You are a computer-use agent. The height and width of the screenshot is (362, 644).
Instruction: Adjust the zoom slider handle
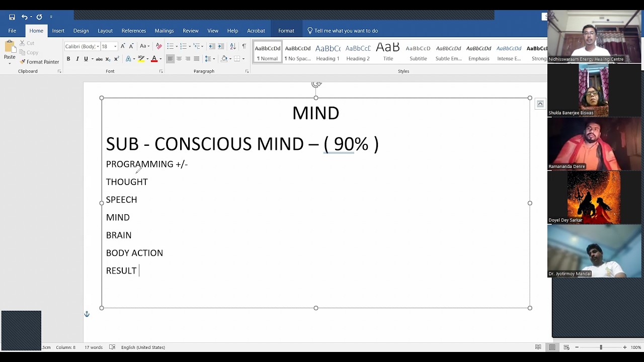point(601,347)
